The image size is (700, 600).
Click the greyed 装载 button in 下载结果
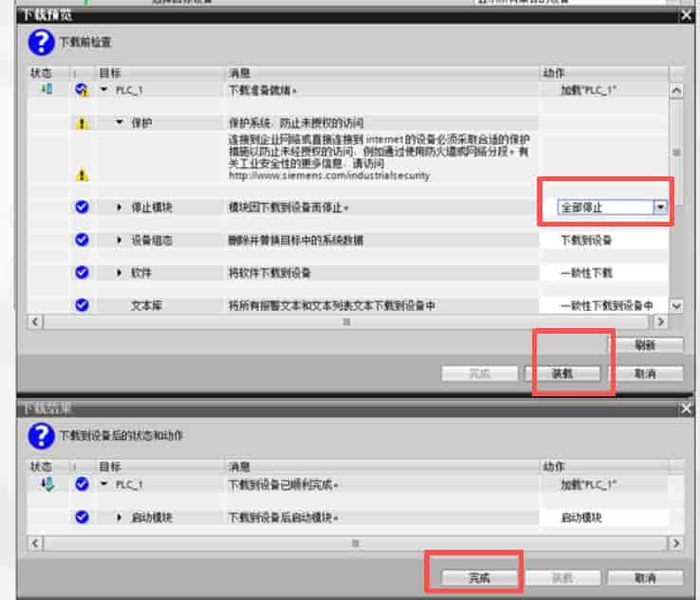click(562, 577)
